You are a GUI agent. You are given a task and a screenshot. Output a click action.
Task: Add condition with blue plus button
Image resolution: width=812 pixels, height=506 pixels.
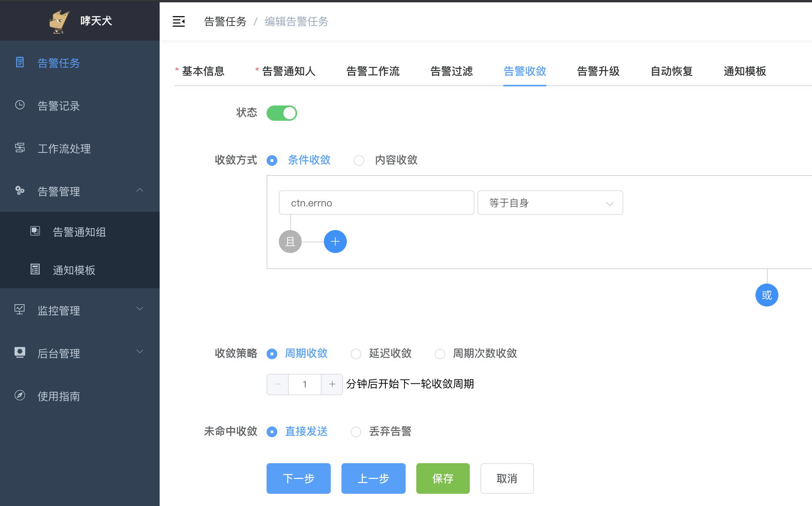click(x=335, y=242)
